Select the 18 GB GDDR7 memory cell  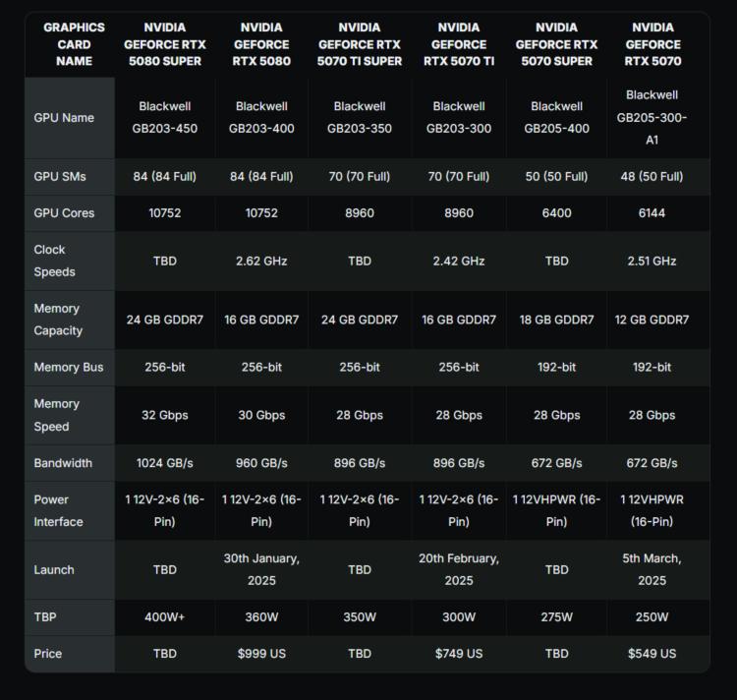click(x=556, y=320)
